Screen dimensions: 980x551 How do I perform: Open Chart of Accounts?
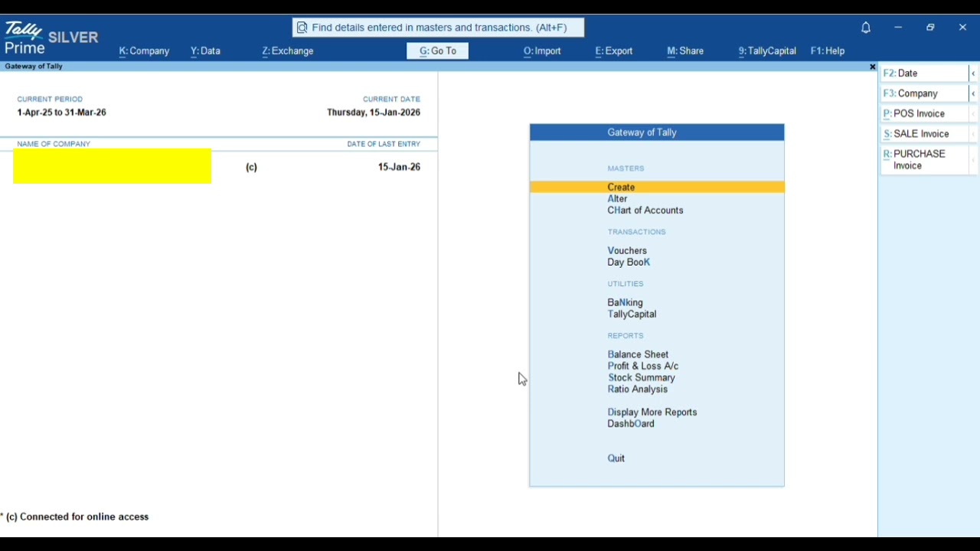coord(645,210)
